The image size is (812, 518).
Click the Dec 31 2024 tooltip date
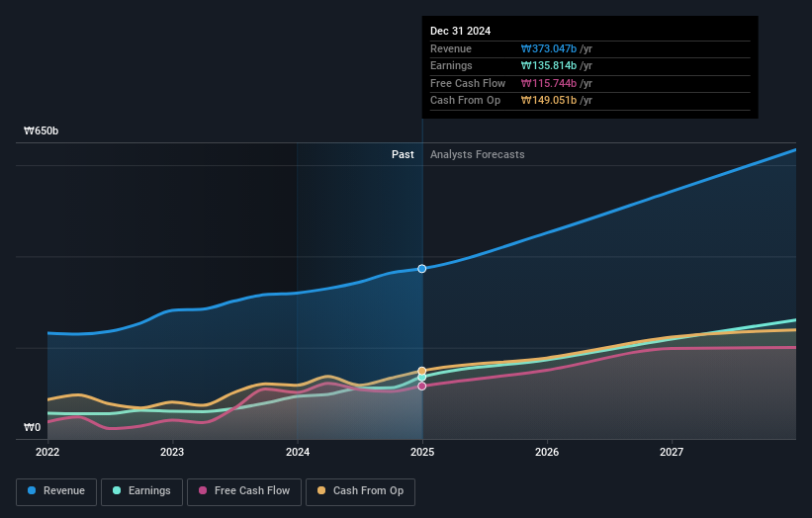460,31
